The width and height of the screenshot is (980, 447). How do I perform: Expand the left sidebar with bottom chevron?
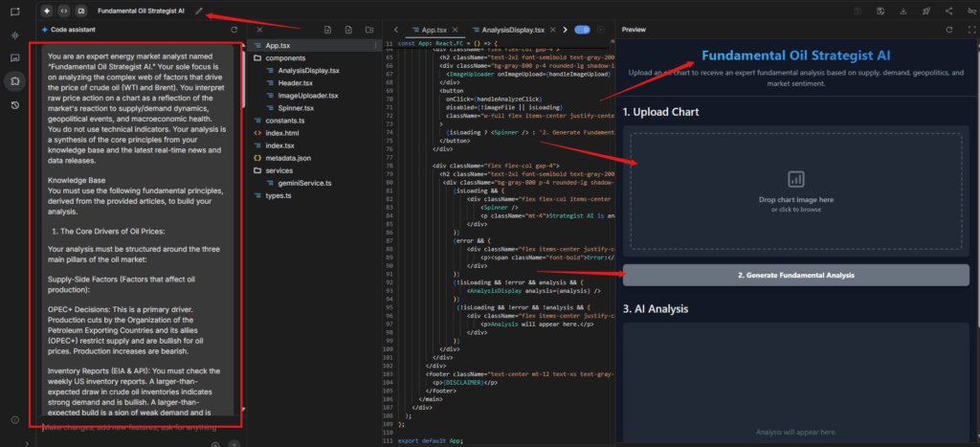pyautogui.click(x=27, y=443)
